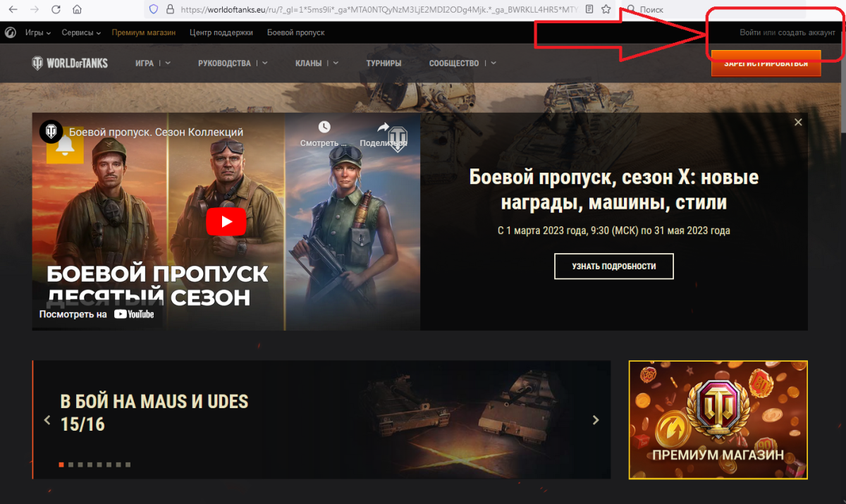This screenshot has width=846, height=504.
Task: Expand the КЛАНЫ menu chevron
Action: (x=335, y=63)
